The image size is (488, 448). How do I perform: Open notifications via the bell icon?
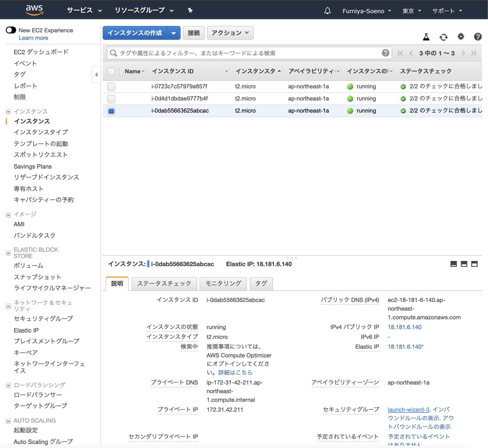(x=327, y=11)
